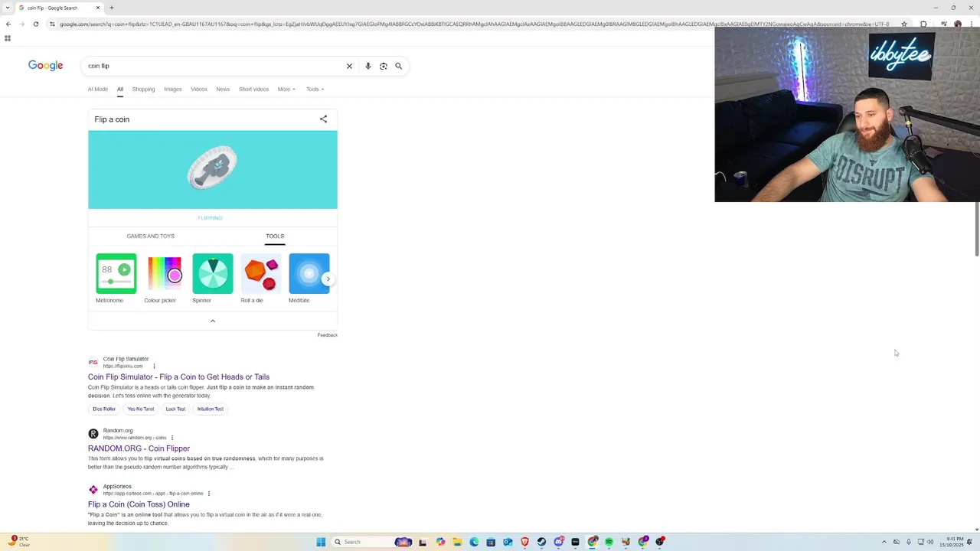Screen dimensions: 980x551
Task: Open Coin Flip Simulator result link
Action: coord(178,377)
